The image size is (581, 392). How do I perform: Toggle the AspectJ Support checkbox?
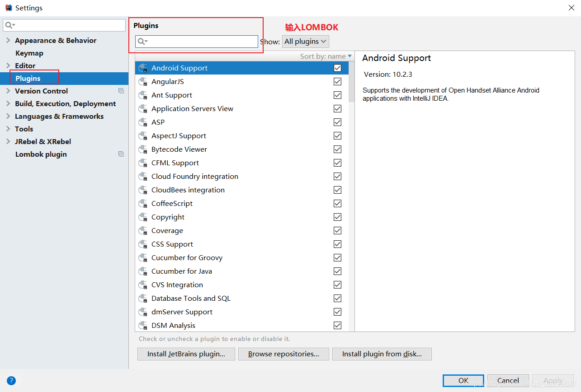[337, 135]
